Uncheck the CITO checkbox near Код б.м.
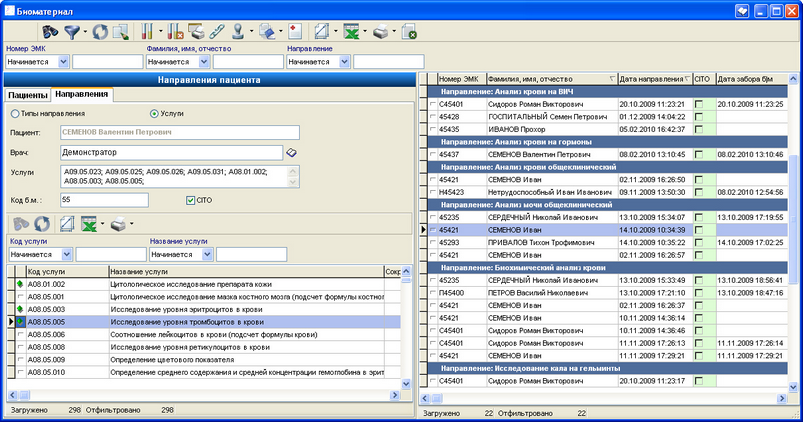803x422 pixels. 191,200
